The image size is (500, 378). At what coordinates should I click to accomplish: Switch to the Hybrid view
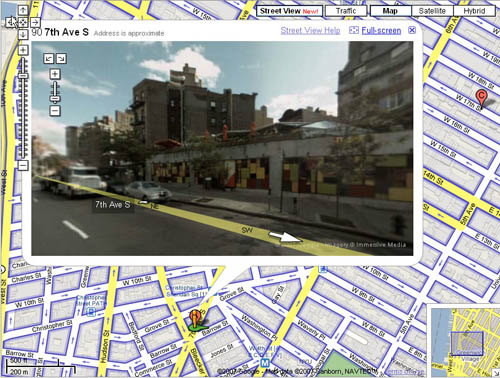[x=474, y=11]
